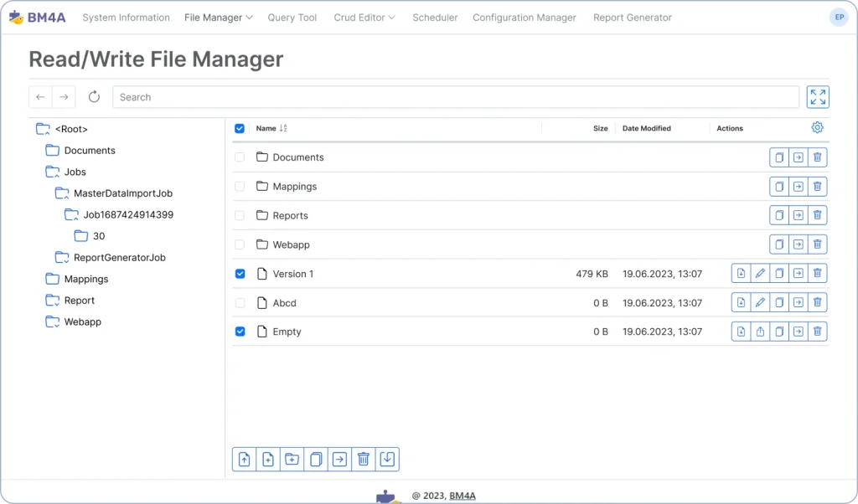Viewport: 858px width, 504px height.
Task: Check the Abcd row checkbox
Action: [240, 303]
